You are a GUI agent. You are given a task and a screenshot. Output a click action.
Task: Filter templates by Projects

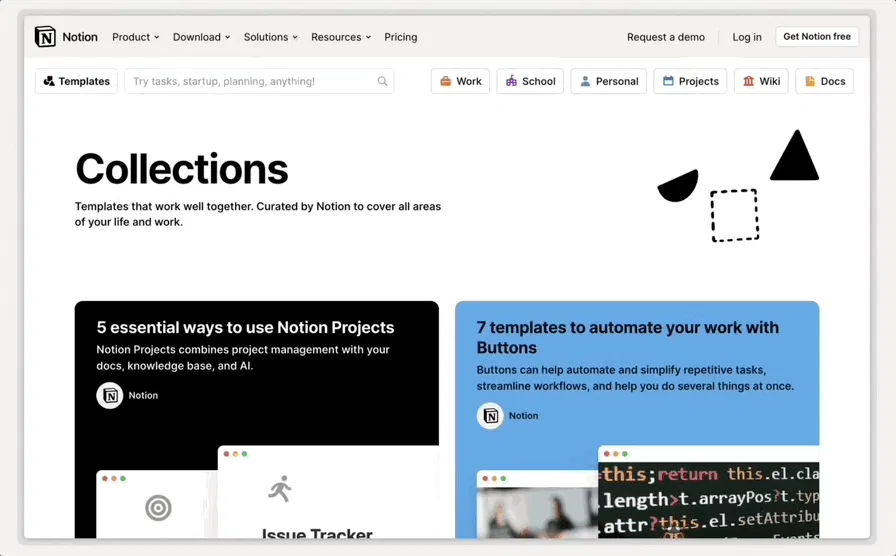pyautogui.click(x=690, y=81)
